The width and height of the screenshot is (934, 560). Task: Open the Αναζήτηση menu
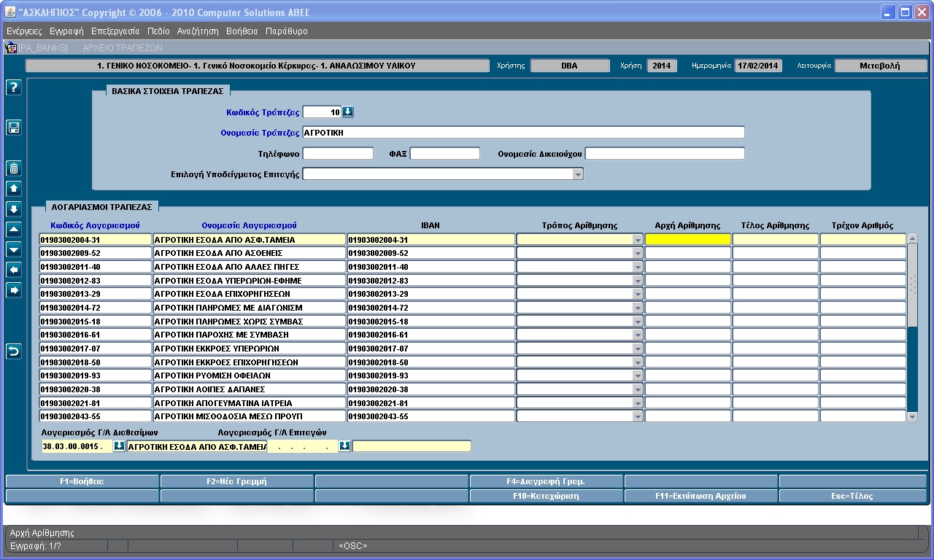[198, 31]
